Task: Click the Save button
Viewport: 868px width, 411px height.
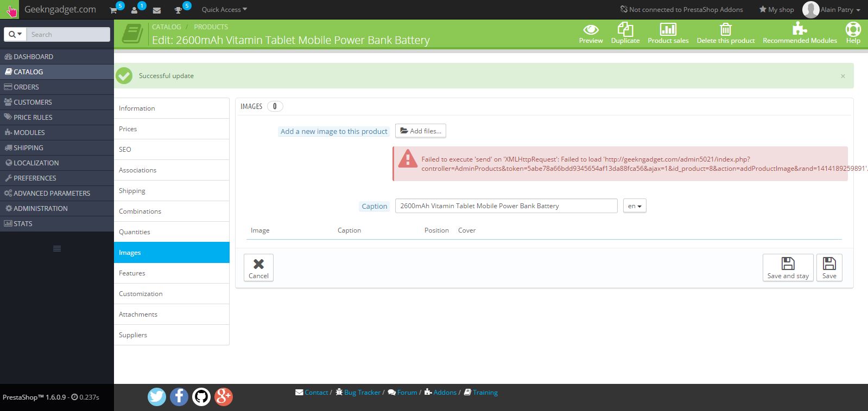Action: coord(829,268)
